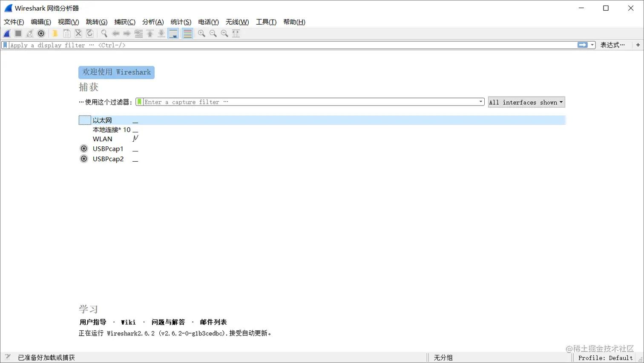Open the All interfaces shown dropdown
The image size is (644, 363).
526,102
